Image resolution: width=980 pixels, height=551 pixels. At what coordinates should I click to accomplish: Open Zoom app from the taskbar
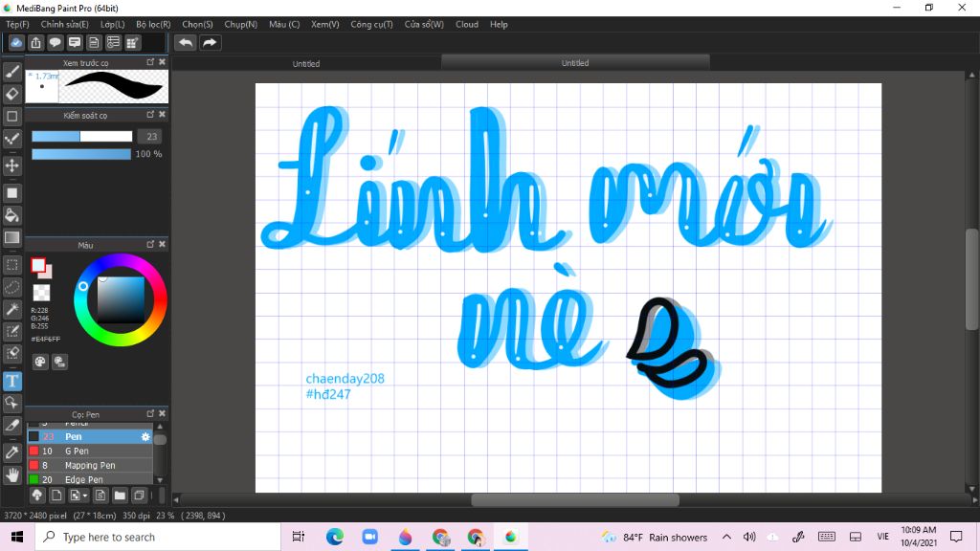(x=370, y=537)
